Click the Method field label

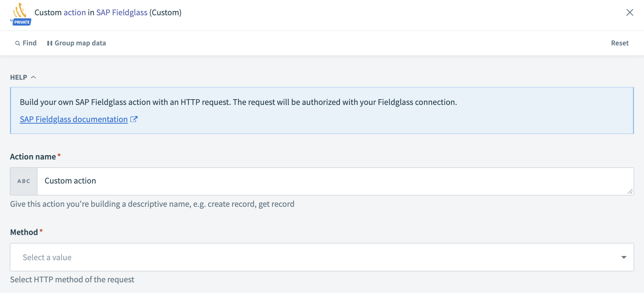pyautogui.click(x=24, y=232)
